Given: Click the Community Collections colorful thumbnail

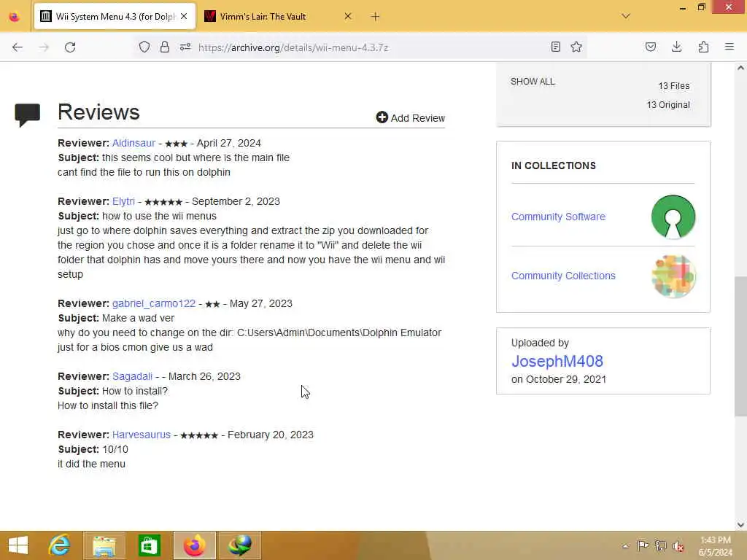Looking at the screenshot, I should click(673, 276).
